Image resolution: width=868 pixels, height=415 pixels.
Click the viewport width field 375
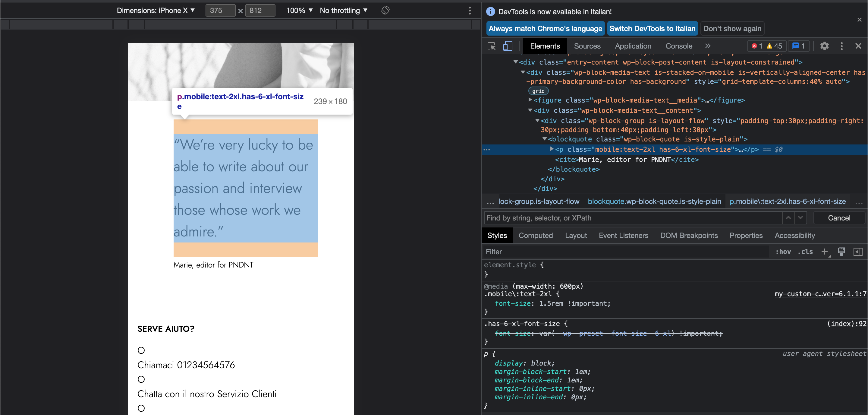220,11
